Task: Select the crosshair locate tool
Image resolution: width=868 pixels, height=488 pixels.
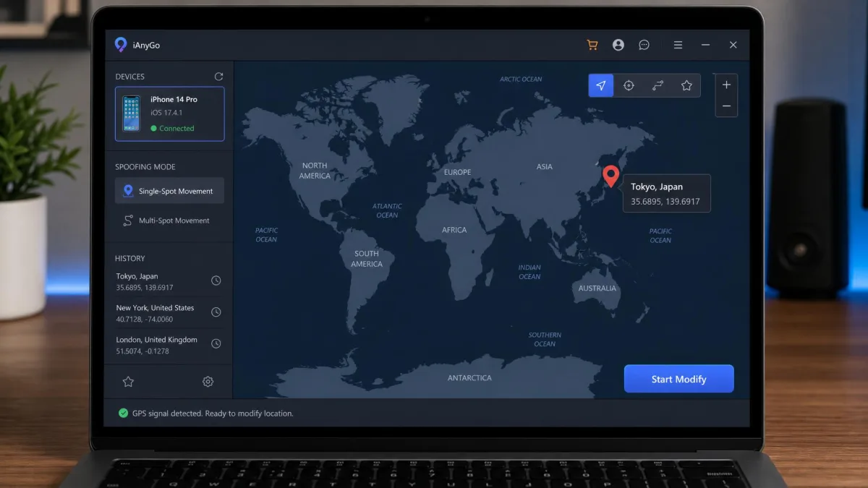Action: click(629, 85)
